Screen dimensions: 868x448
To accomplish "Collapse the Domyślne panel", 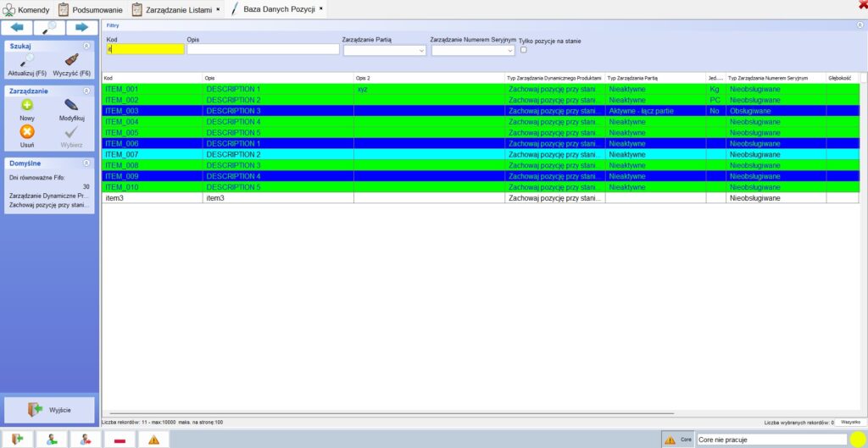I will (x=86, y=163).
